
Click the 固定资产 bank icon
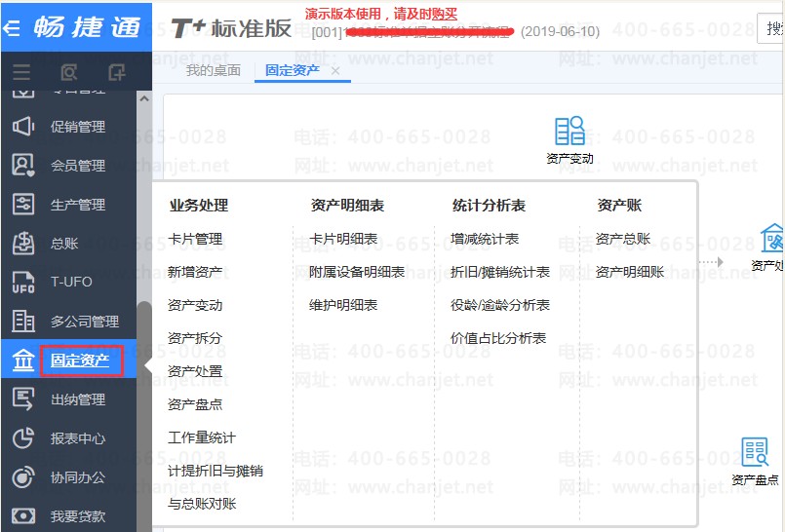point(23,360)
